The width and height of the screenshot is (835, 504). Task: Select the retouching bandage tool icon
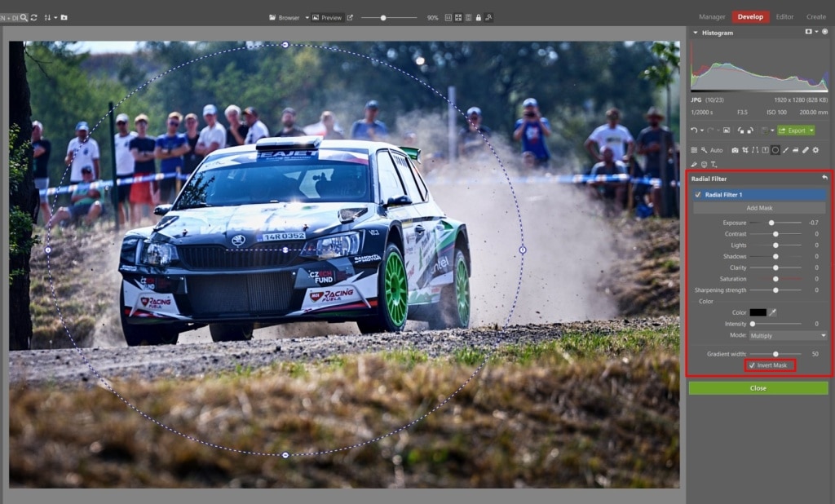(806, 150)
